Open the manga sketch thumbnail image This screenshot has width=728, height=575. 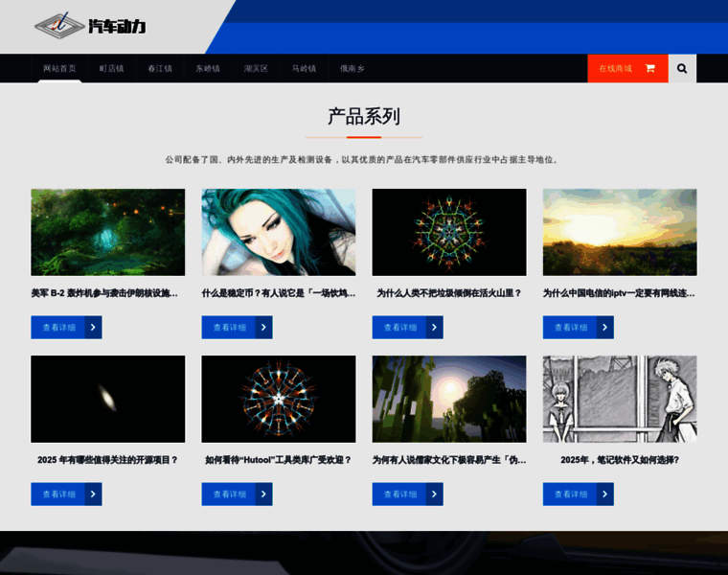[620, 399]
